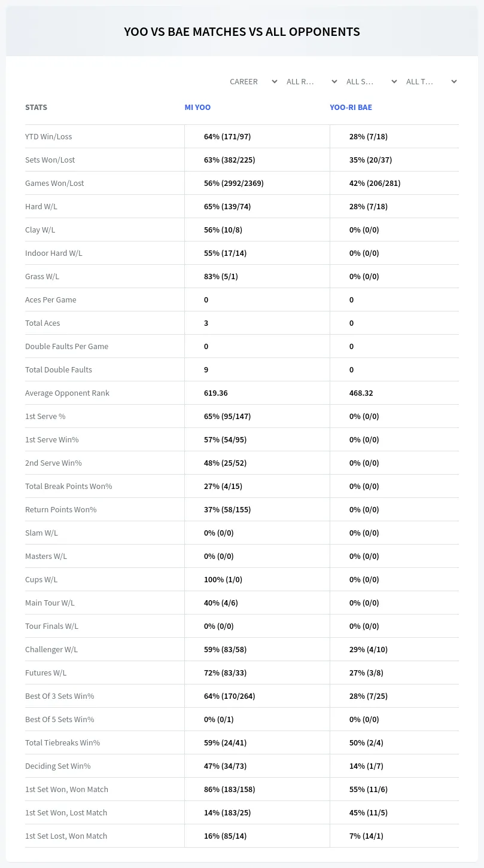
Task: Click the page title heading
Action: tap(242, 32)
